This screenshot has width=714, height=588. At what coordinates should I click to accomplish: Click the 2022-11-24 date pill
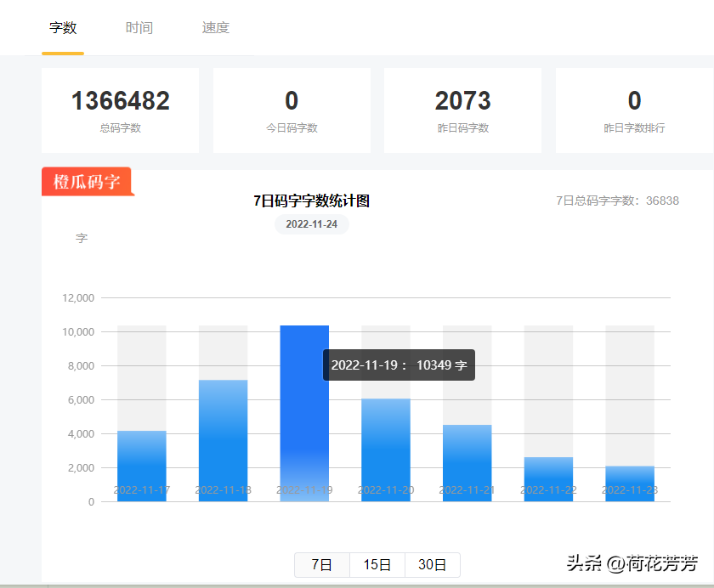(x=311, y=224)
